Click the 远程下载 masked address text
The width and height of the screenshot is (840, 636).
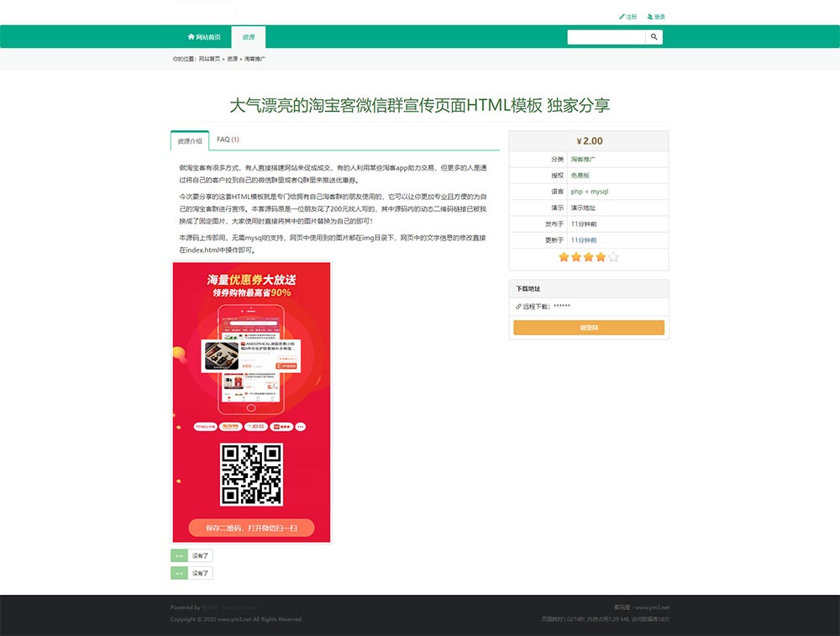(x=562, y=307)
